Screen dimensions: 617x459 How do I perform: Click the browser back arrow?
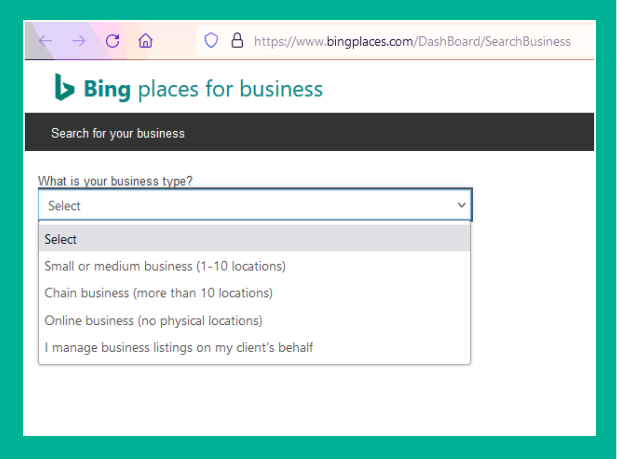46,41
